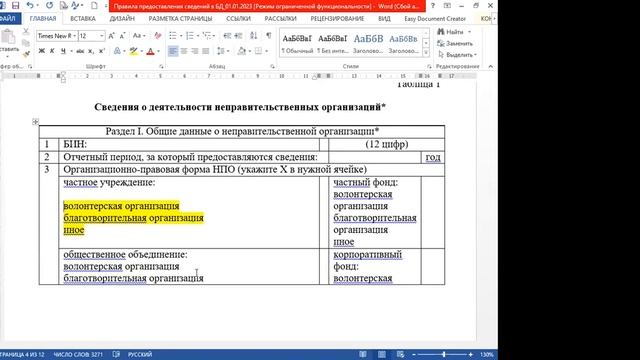The height and width of the screenshot is (360, 640).
Task: Switch to ВСТАВКА tab
Action: pos(82,19)
